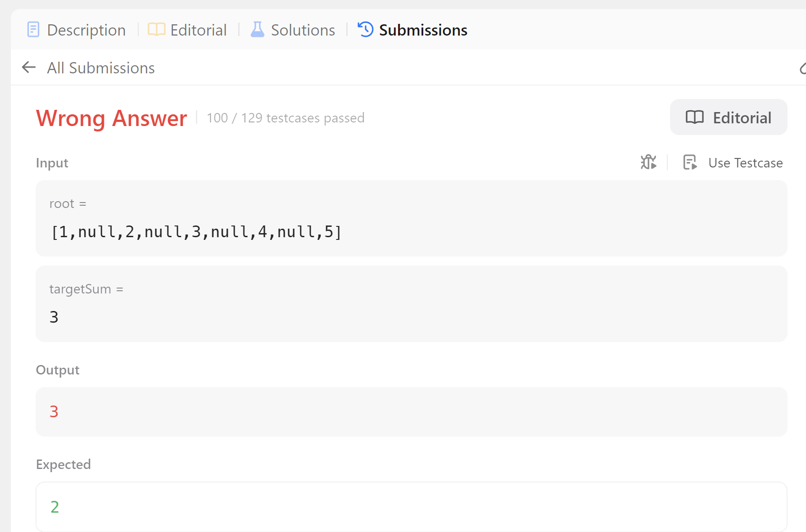Click the Description document icon
The width and height of the screenshot is (806, 532).
pos(33,30)
